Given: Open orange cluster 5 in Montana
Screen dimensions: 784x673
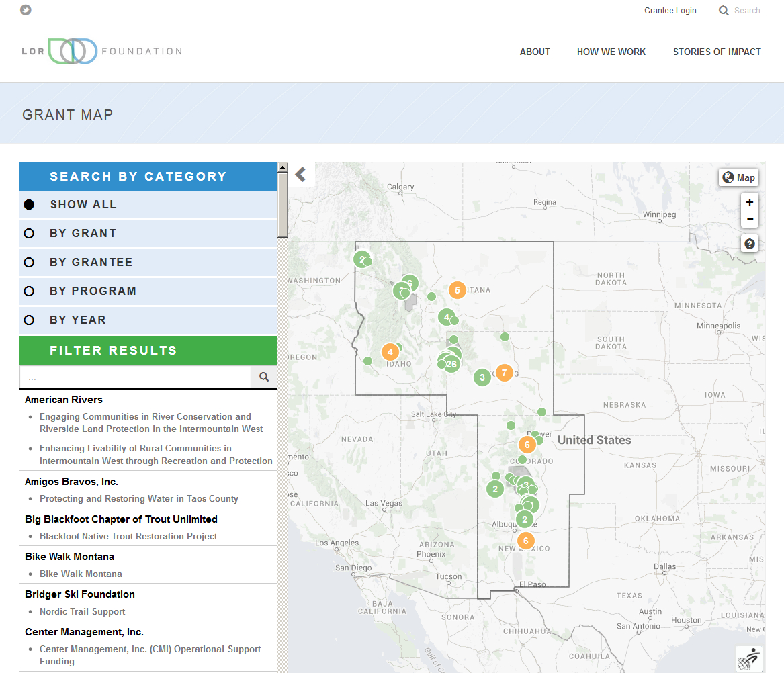Looking at the screenshot, I should click(457, 290).
